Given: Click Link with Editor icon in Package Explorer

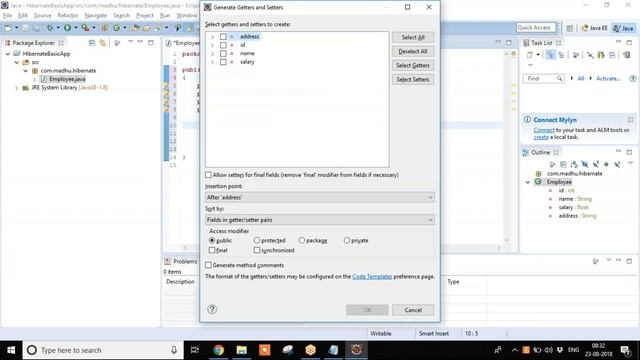Looking at the screenshot, I should [x=102, y=43].
